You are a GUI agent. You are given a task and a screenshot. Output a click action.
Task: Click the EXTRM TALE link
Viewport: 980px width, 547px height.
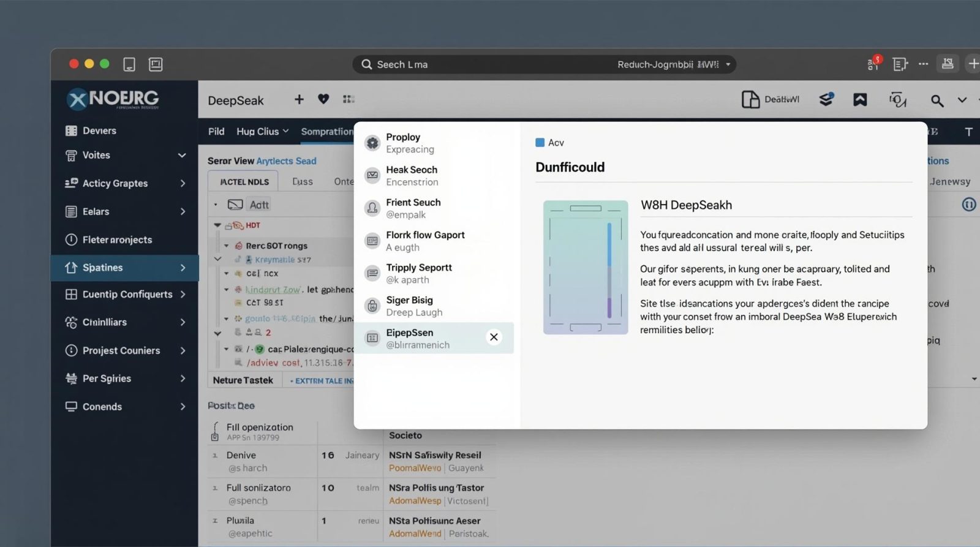322,380
